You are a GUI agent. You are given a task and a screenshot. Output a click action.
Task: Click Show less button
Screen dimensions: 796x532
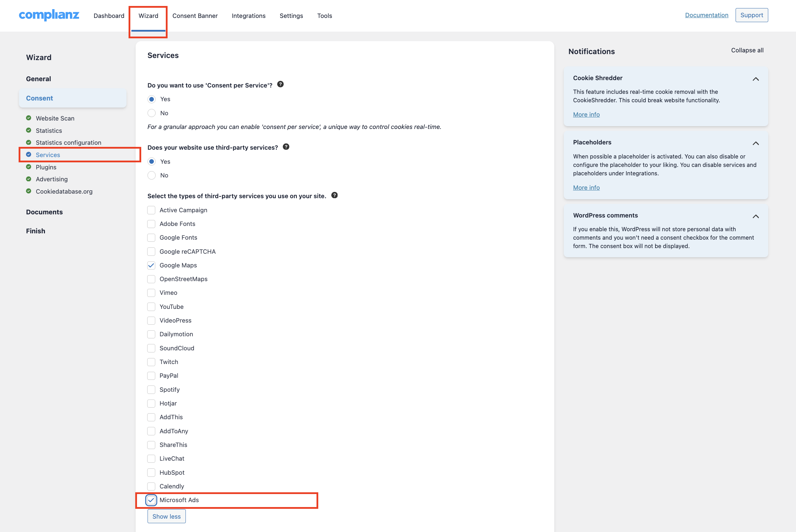pyautogui.click(x=167, y=516)
